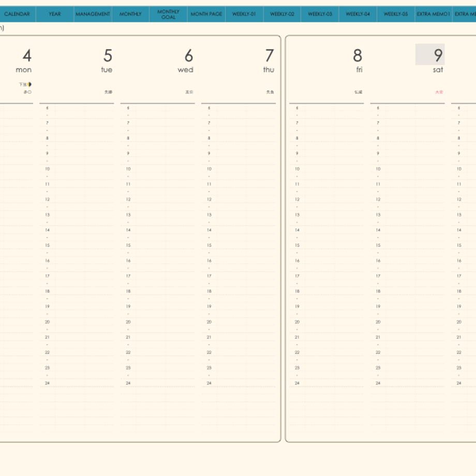The image size is (476, 476).
Task: Click the 'thu' weekday label
Action: click(x=269, y=70)
